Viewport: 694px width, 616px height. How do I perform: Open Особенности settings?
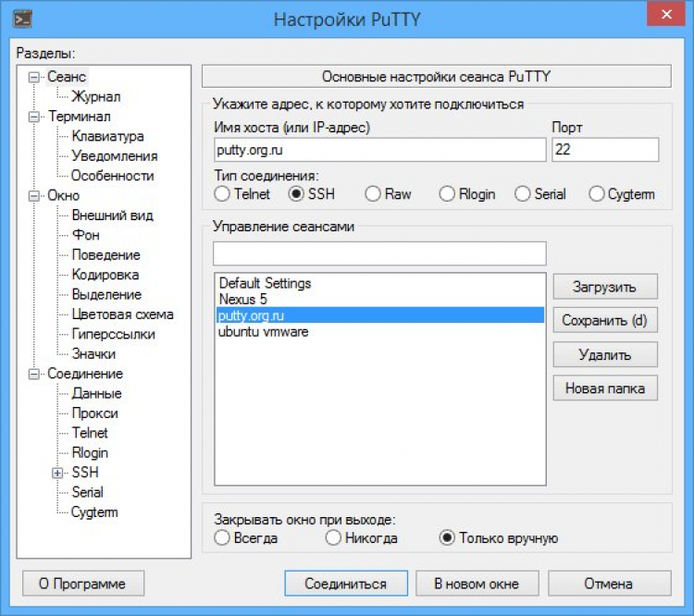pos(112,176)
